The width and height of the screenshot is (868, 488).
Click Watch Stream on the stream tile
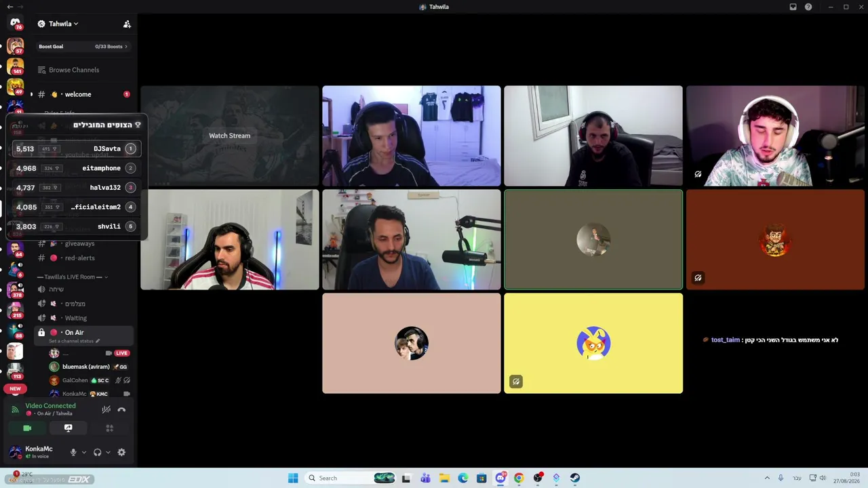pos(230,136)
